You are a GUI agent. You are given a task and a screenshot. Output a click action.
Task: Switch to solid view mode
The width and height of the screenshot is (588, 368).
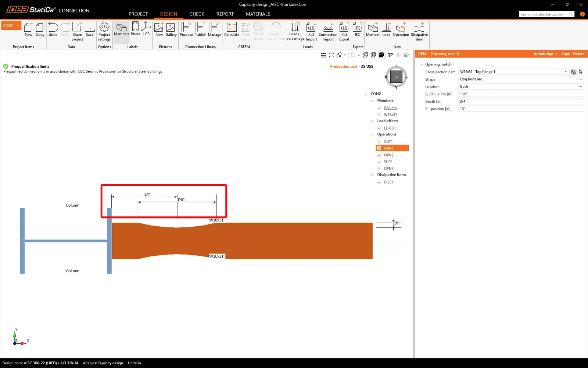tap(381, 55)
